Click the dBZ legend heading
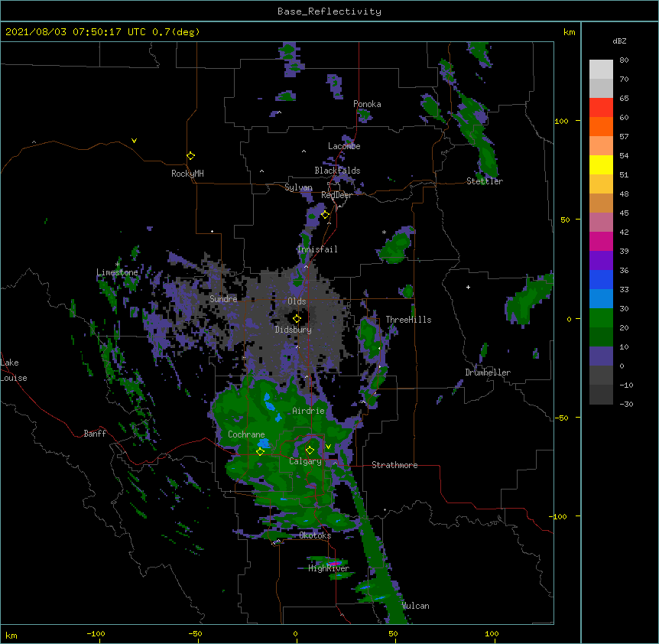This screenshot has width=659, height=644. pyautogui.click(x=619, y=41)
